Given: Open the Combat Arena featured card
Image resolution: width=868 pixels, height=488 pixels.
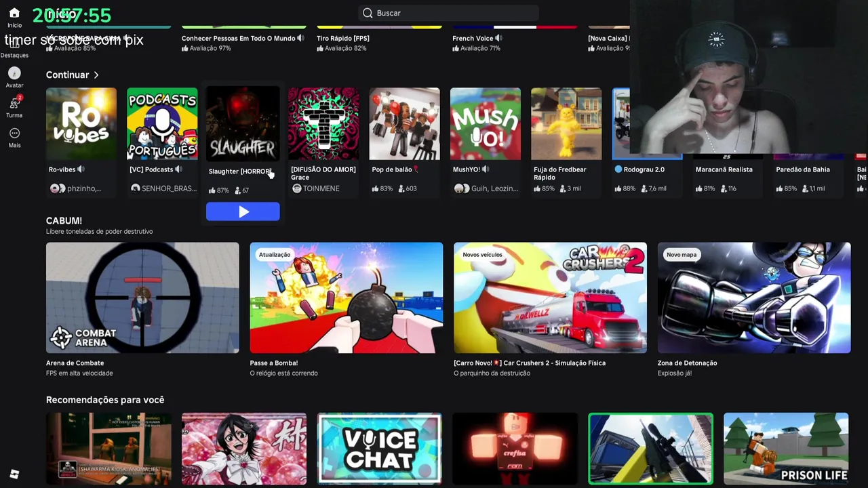Looking at the screenshot, I should coord(142,298).
